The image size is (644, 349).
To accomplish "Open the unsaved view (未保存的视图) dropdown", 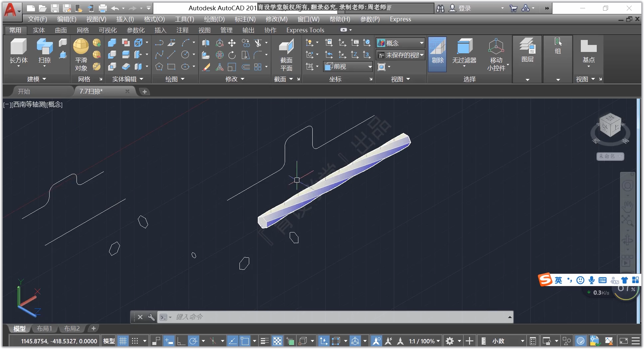I will coord(401,55).
